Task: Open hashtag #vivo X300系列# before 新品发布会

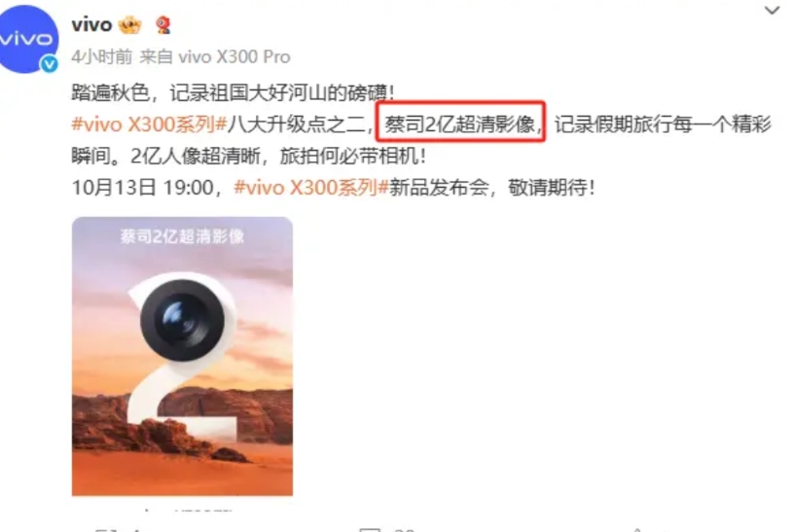Action: coord(311,188)
